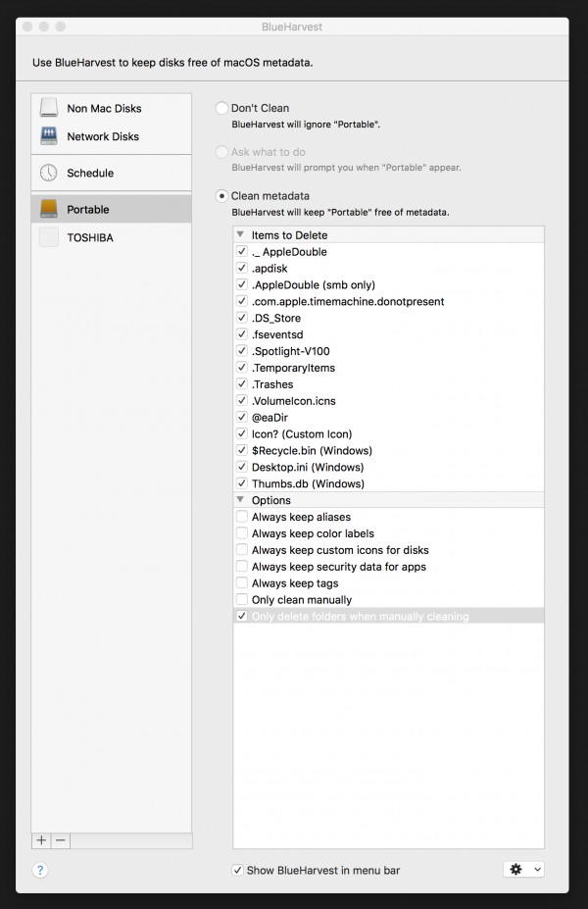Click the orange Portable disk icon
The width and height of the screenshot is (588, 909).
pos(49,209)
